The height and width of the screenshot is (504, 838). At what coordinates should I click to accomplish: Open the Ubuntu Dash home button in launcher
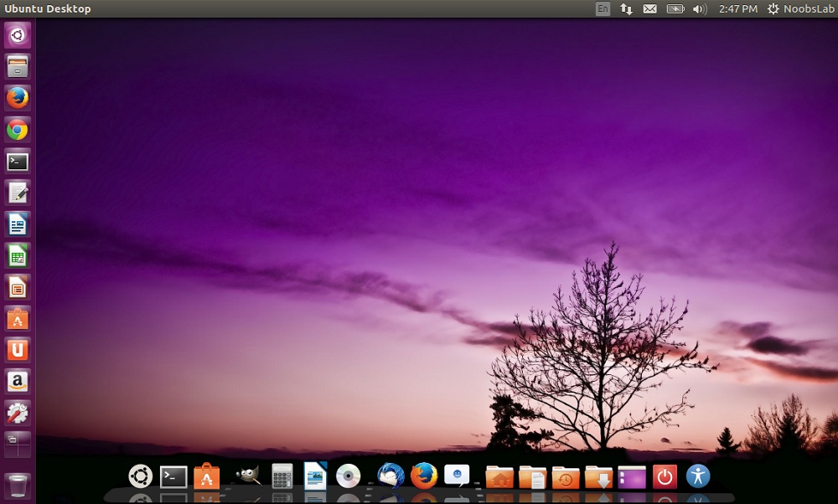pos(18,35)
